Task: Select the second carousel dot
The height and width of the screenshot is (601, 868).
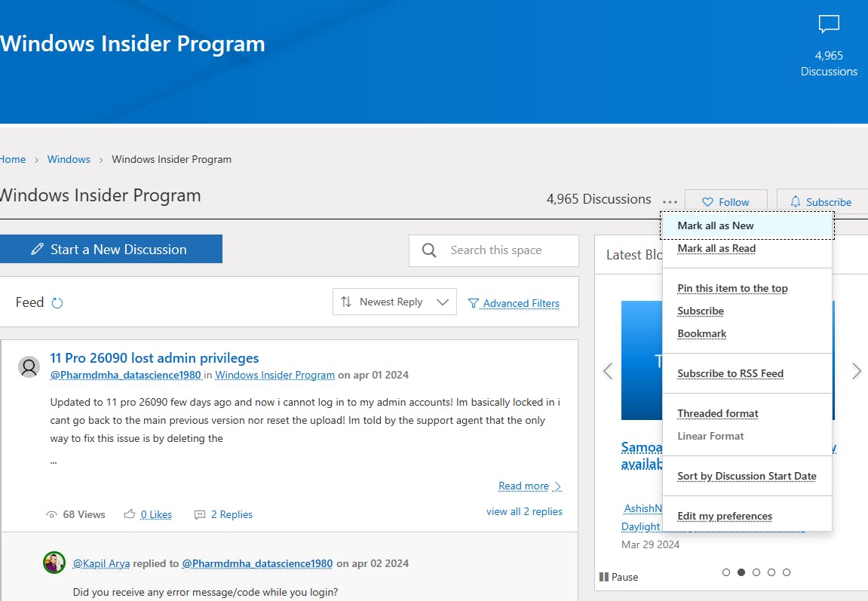Action: coord(741,572)
